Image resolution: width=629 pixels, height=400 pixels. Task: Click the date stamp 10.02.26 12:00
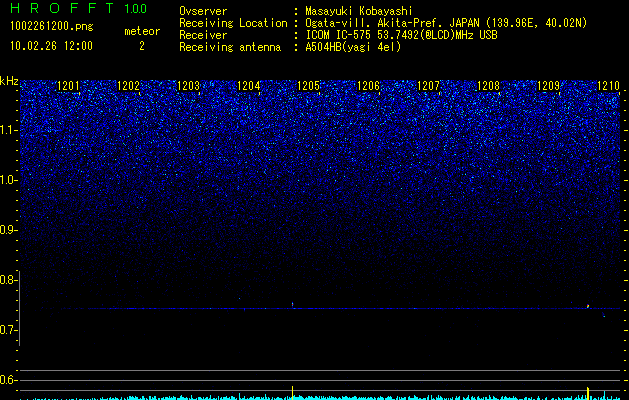click(51, 46)
